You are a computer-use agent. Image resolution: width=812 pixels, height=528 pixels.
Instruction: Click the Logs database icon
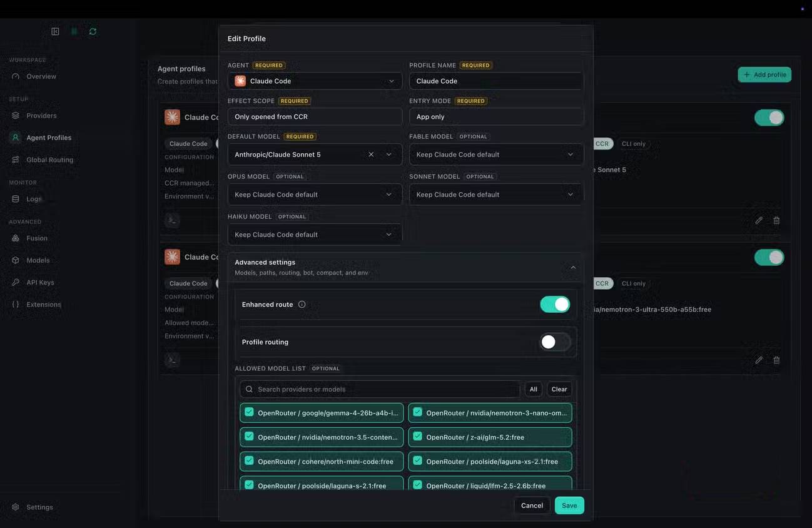point(16,199)
